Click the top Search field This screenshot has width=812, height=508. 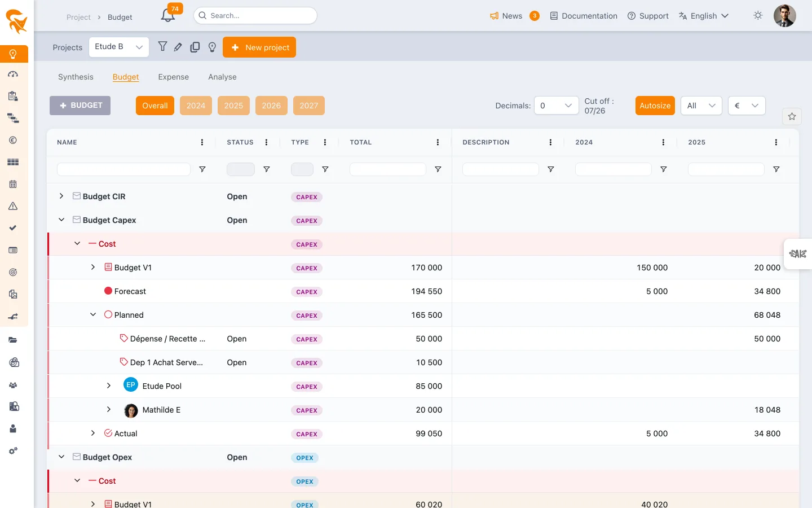point(255,16)
